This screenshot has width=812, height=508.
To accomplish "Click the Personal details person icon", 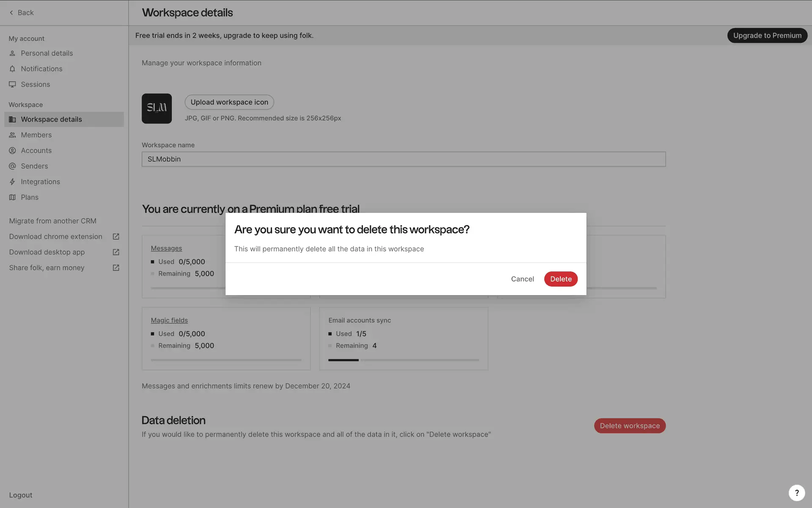I will click(x=12, y=53).
